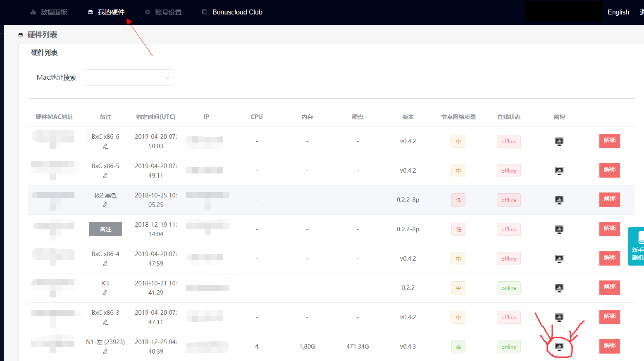Click bind time 2018-10-25 10:05:25

pyautogui.click(x=156, y=200)
